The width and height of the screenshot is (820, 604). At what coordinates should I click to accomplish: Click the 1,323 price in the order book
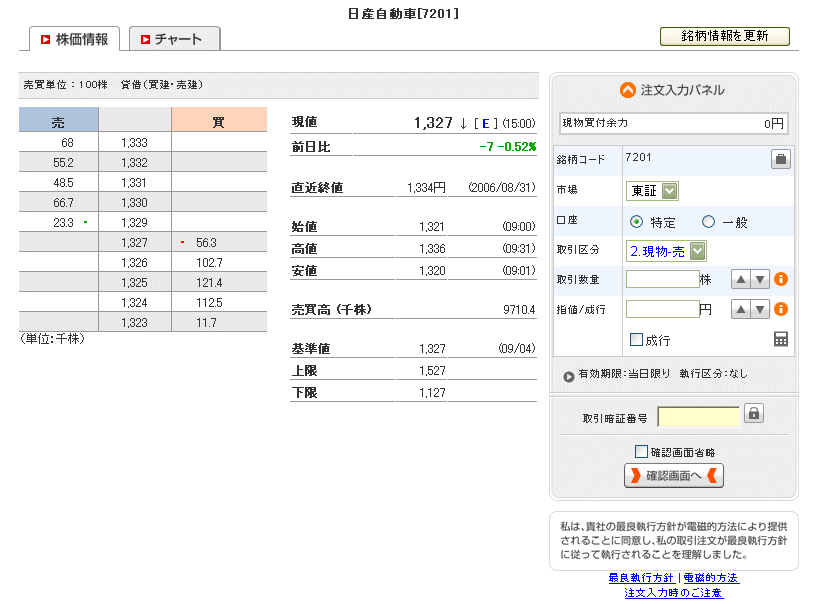134,323
